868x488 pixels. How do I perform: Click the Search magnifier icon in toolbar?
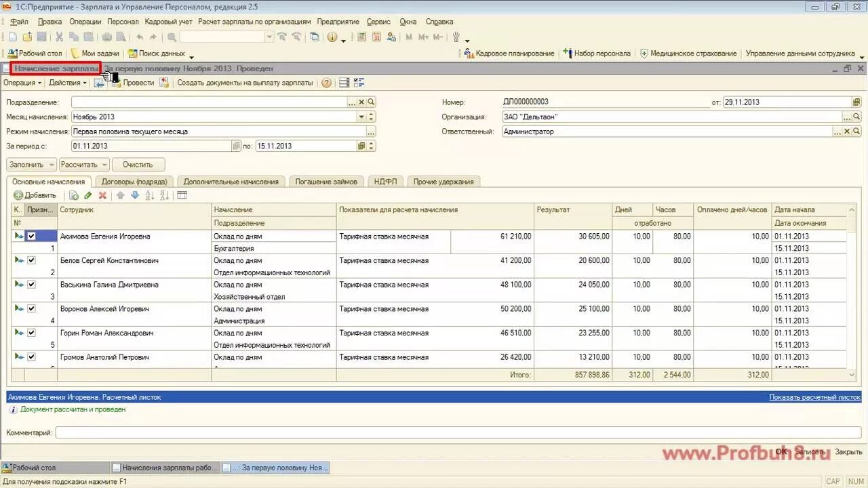172,37
